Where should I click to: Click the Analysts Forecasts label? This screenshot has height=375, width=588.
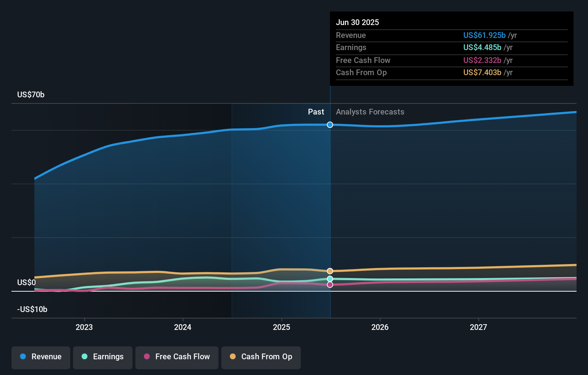point(370,112)
